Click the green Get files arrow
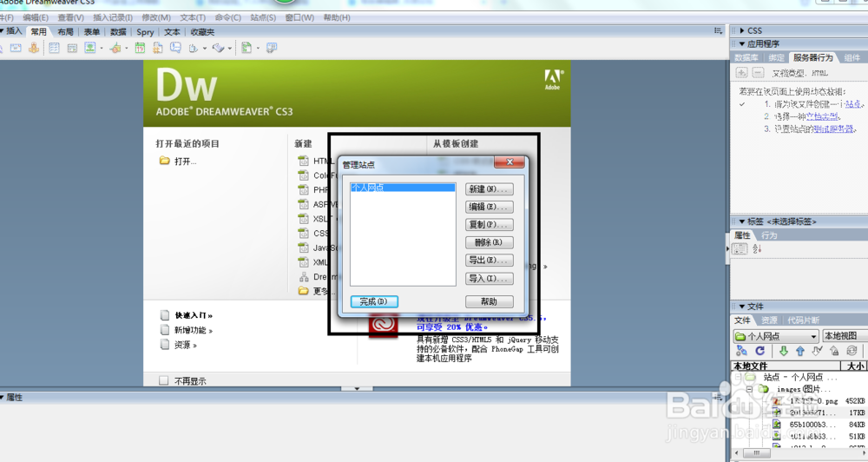 pos(783,351)
